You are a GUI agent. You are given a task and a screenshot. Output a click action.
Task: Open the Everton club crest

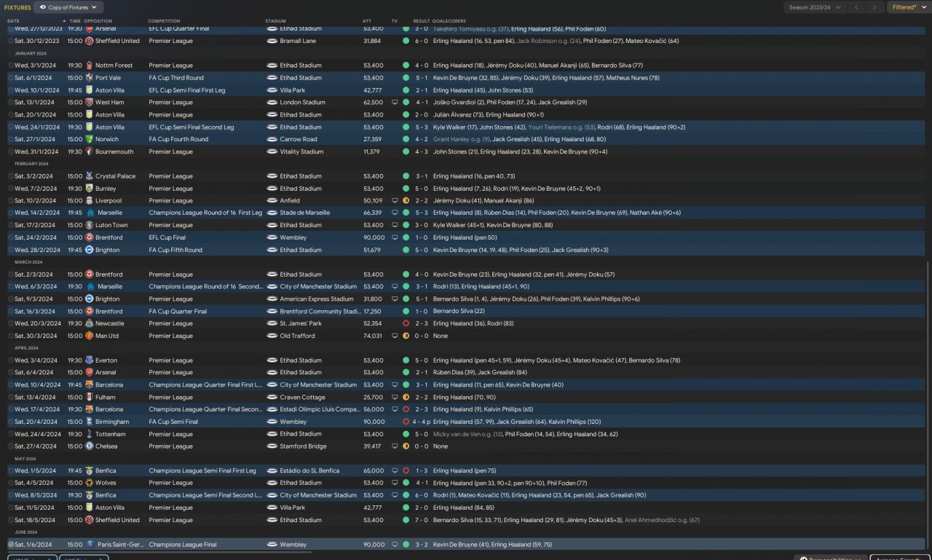[x=90, y=360]
